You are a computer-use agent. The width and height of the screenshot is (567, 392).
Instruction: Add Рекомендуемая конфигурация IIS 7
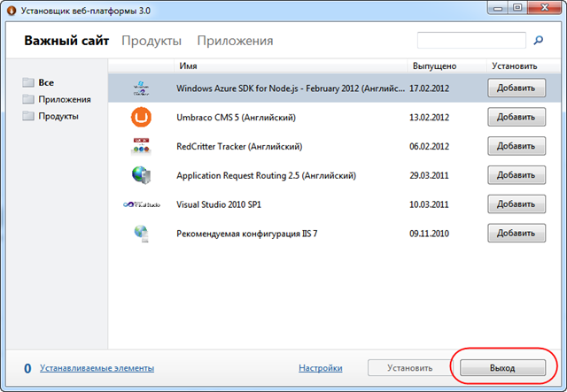[517, 234]
